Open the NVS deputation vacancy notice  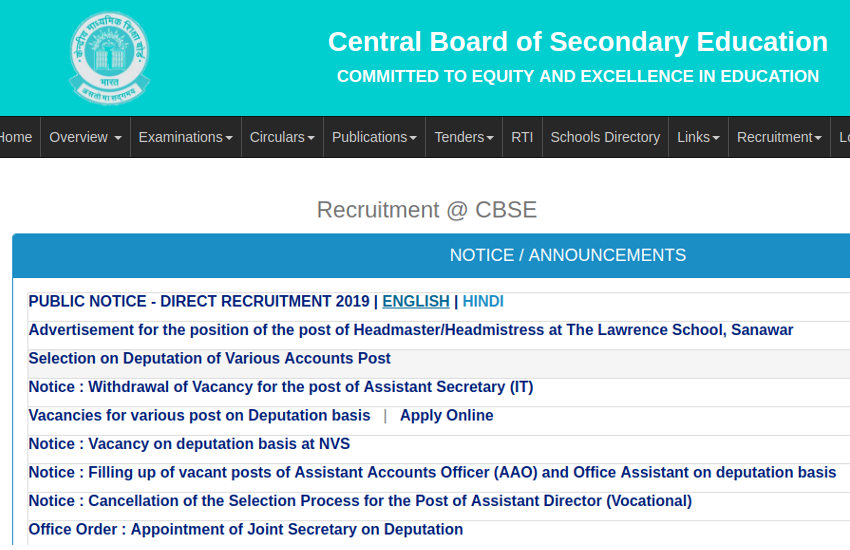(189, 444)
